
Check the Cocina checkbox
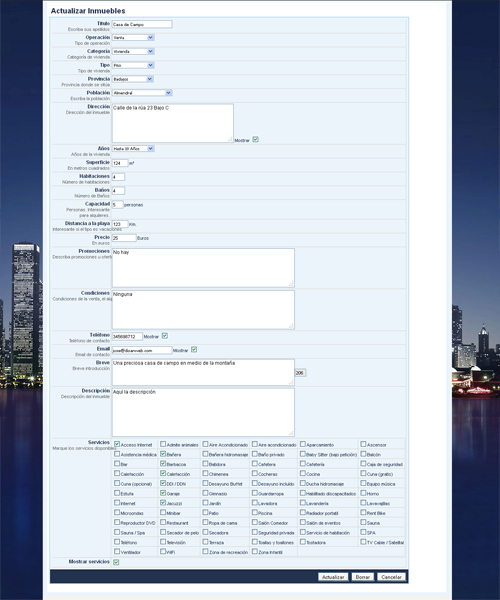303,473
